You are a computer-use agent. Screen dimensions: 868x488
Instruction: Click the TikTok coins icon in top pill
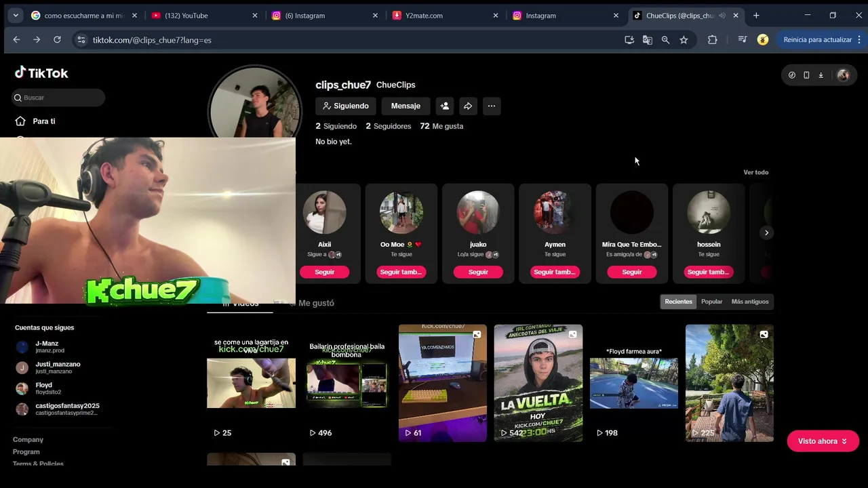(792, 75)
